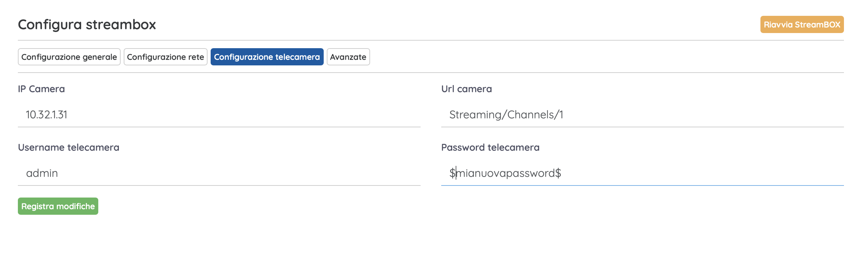Viewport: 868px width, 276px height.
Task: Open the Configurazione generale tab
Action: pos(69,57)
